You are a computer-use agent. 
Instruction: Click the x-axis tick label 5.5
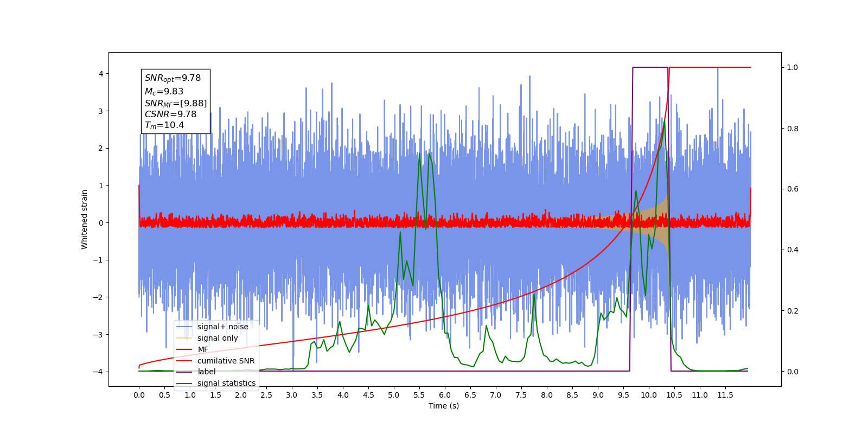pyautogui.click(x=419, y=395)
